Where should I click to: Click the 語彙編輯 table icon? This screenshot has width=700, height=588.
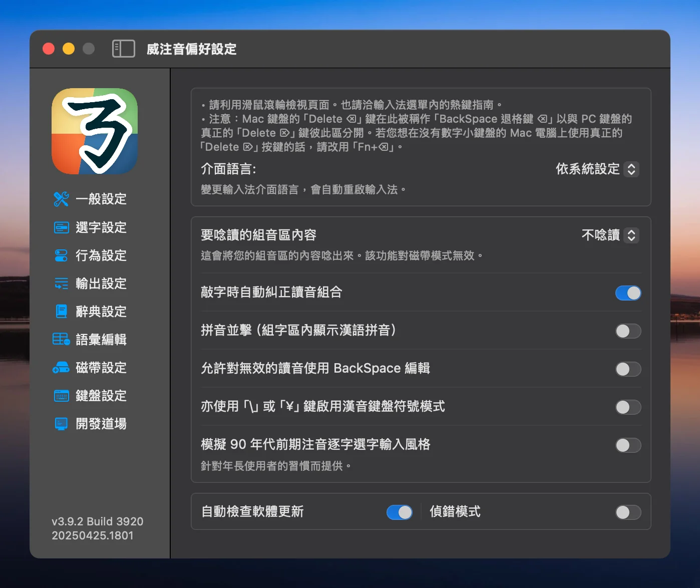[x=61, y=340]
